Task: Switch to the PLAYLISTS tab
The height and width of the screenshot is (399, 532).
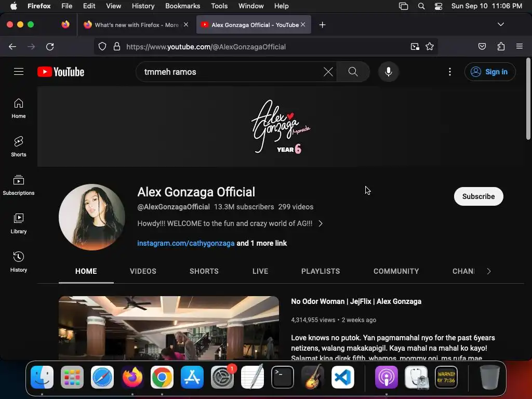Action: coord(320,271)
